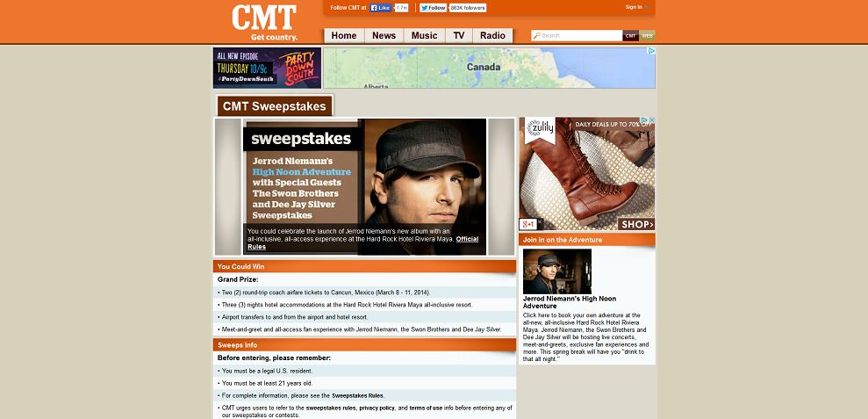Open the Jerrod Niemann adventure thumbnail
The width and height of the screenshot is (868, 419).
557,271
